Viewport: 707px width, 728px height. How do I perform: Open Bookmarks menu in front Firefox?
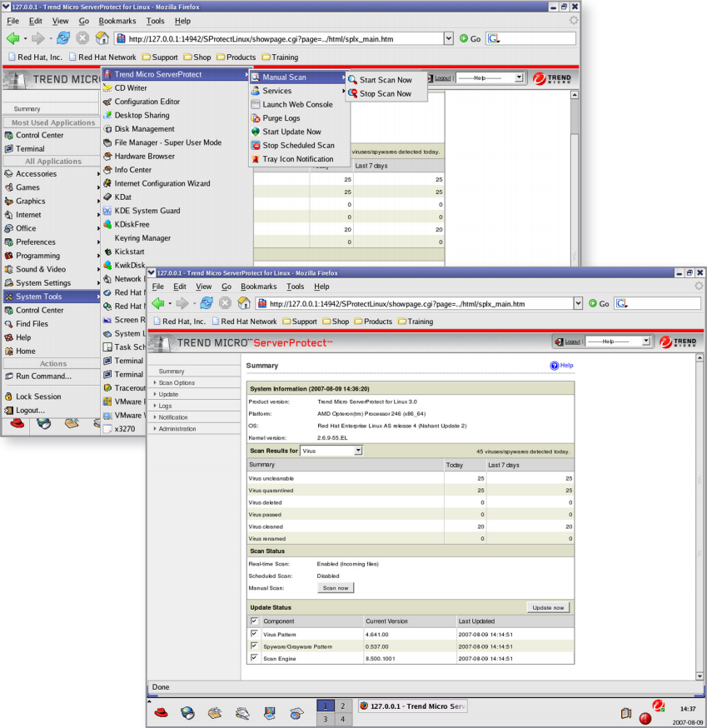click(x=259, y=287)
